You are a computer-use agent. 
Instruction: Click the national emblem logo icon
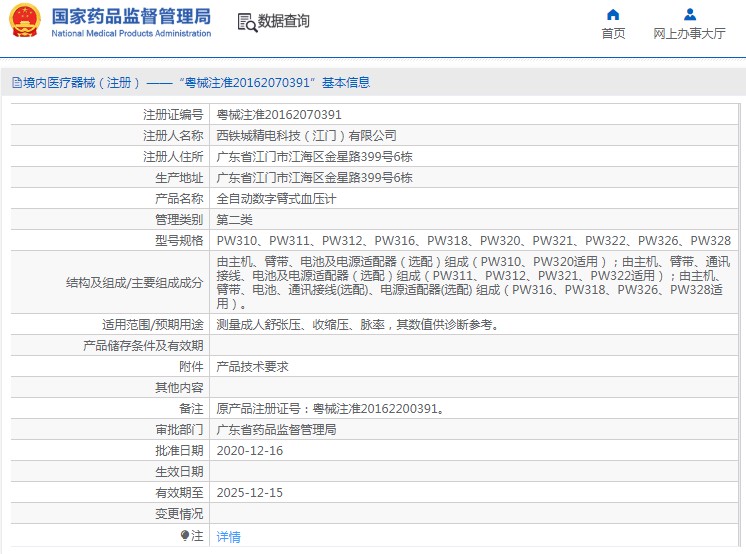(25, 20)
